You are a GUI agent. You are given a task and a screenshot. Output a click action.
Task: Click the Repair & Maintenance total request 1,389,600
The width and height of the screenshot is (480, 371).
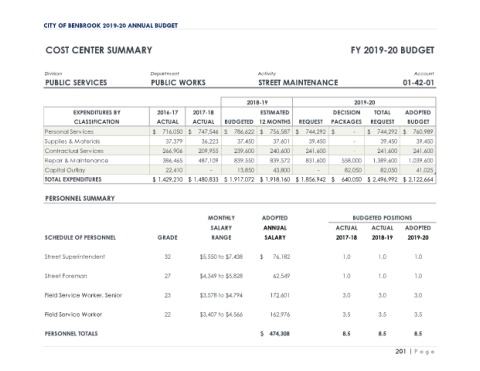[x=385, y=161]
